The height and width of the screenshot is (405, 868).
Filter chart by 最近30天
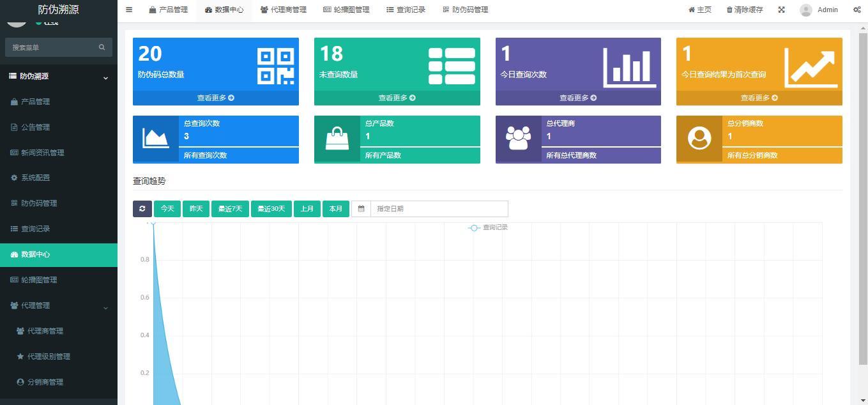[x=271, y=209]
